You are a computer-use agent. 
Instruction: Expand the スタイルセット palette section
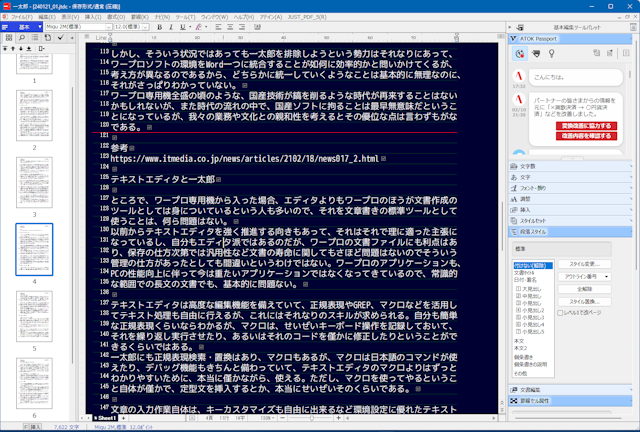(570, 220)
